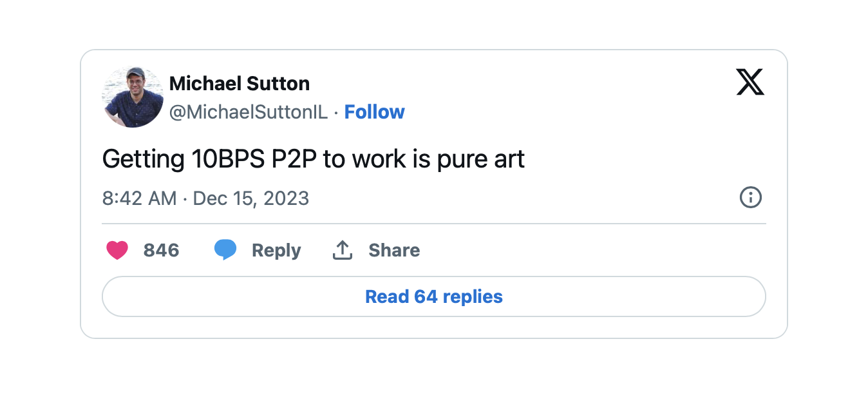The width and height of the screenshot is (868, 397).
Task: Click the Dec 15, 2023 date
Action: pyautogui.click(x=251, y=198)
